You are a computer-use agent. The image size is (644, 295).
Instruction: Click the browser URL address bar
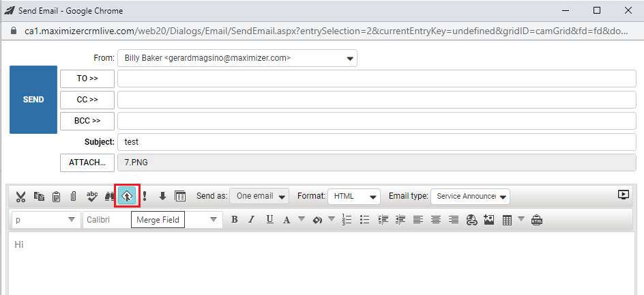point(326,31)
